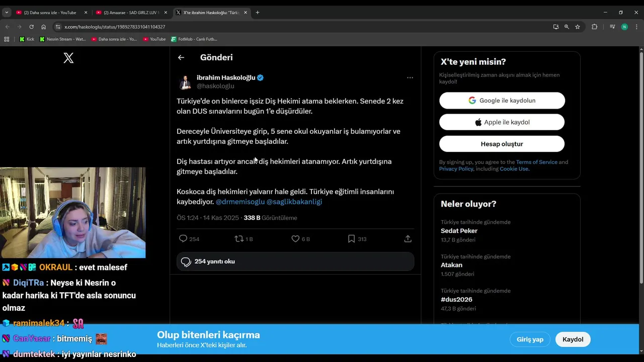The width and height of the screenshot is (644, 362).
Task: Open the Nesrin Stream bookmark
Action: (63, 39)
